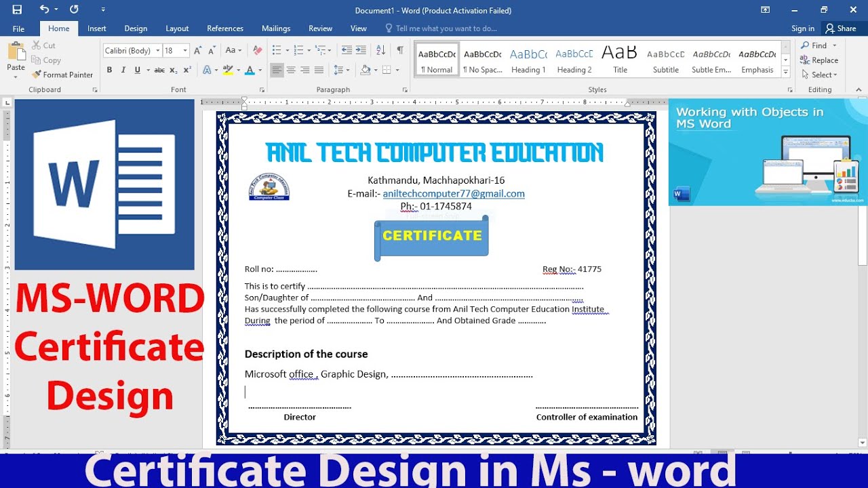Click the Redo icon in title bar
The height and width of the screenshot is (488, 868).
pyautogui.click(x=74, y=9)
